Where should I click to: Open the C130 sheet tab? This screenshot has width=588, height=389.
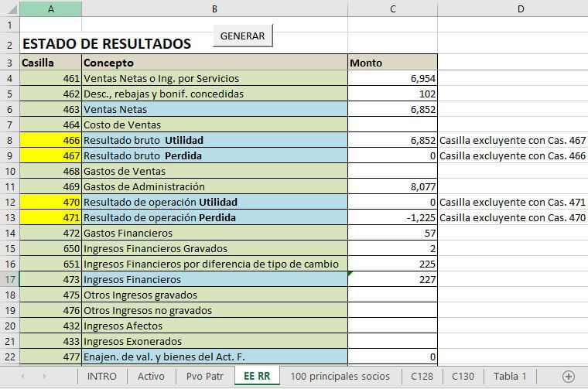click(463, 377)
